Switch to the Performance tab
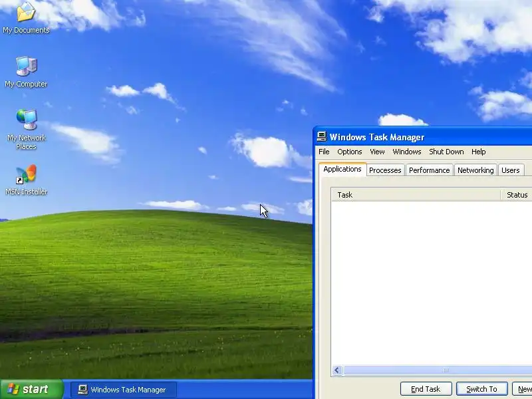Image resolution: width=532 pixels, height=399 pixels. (x=429, y=170)
